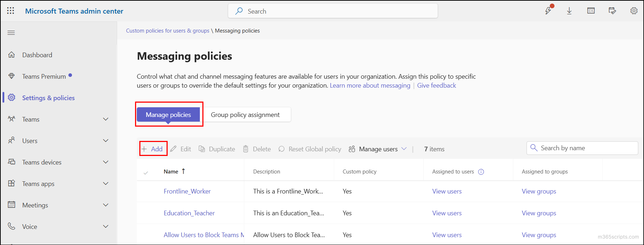Viewport: 644px width, 245px height.
Task: Click the '7 items' count text
Action: pyautogui.click(x=434, y=149)
